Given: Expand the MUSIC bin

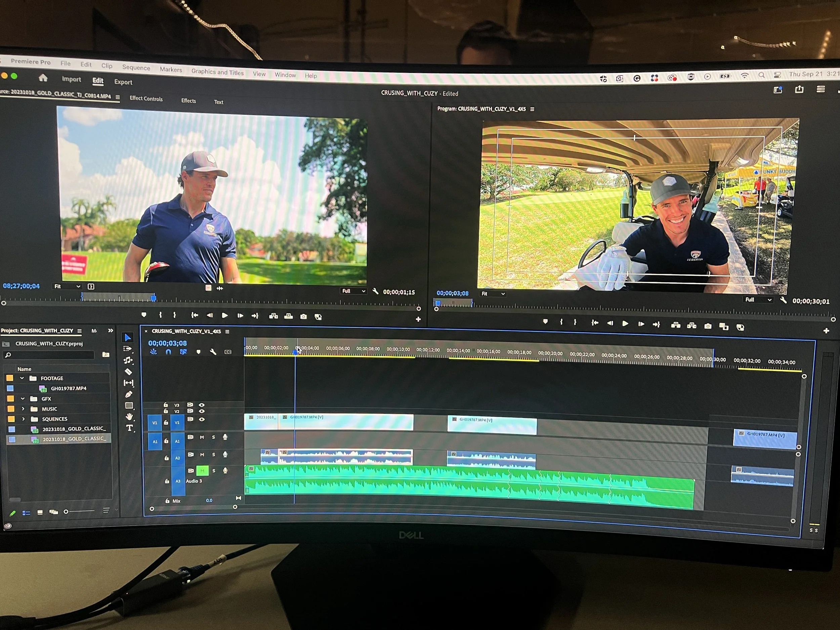Looking at the screenshot, I should (23, 409).
